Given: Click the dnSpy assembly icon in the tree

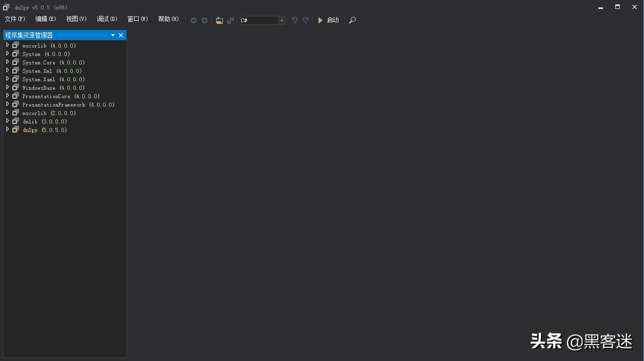Looking at the screenshot, I should tap(15, 129).
